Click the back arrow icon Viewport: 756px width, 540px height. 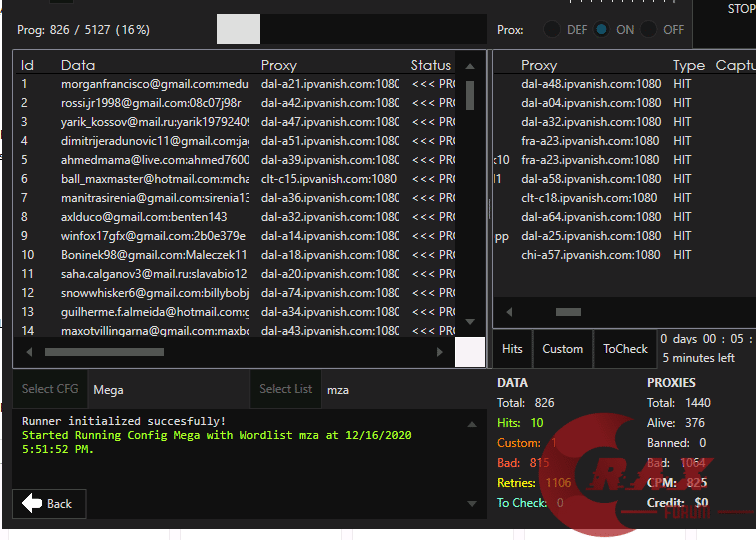pos(32,503)
